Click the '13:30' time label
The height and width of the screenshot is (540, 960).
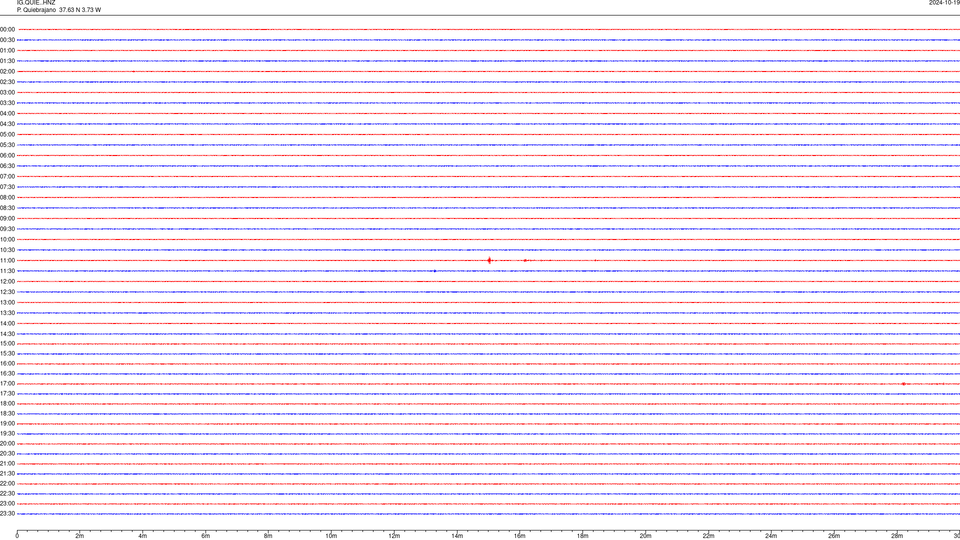[7, 313]
